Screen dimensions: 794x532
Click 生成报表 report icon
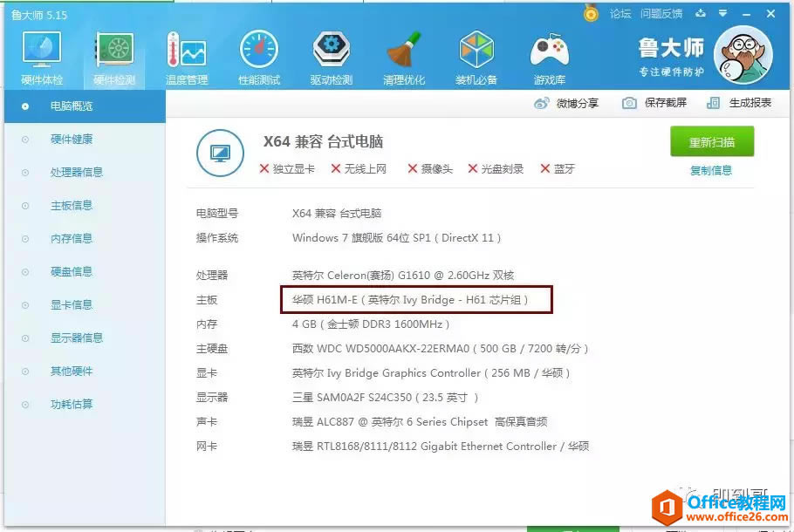[713, 103]
